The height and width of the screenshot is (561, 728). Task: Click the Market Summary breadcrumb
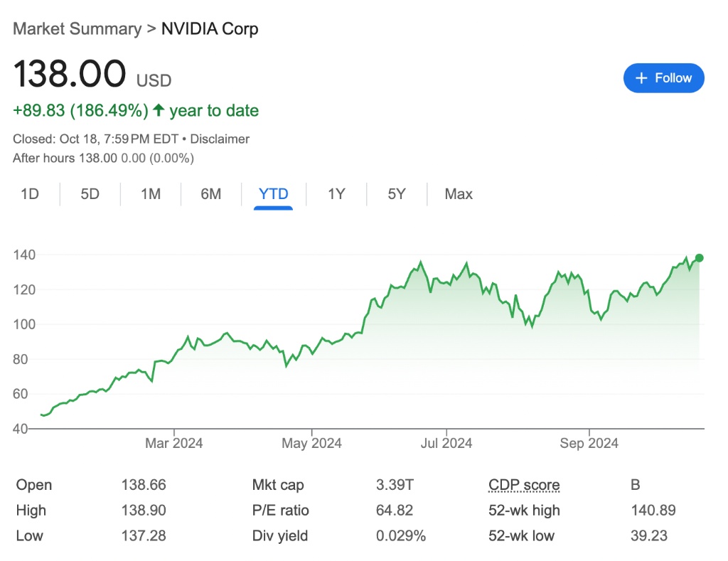pyautogui.click(x=77, y=29)
